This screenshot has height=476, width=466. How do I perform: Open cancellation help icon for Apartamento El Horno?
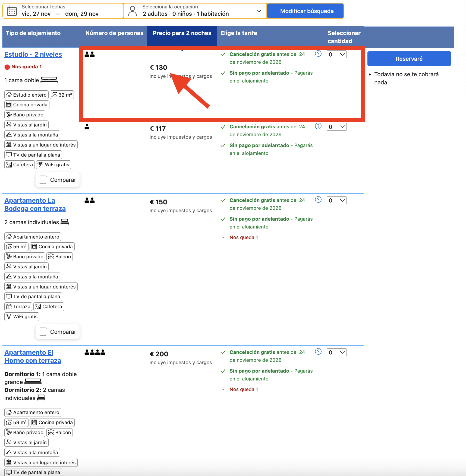click(x=318, y=351)
